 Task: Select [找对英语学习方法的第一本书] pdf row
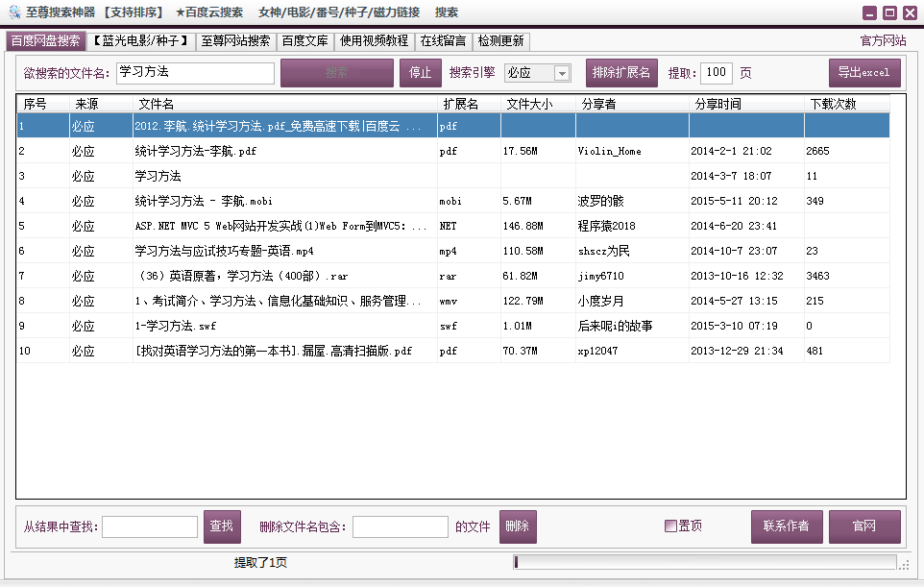point(453,351)
